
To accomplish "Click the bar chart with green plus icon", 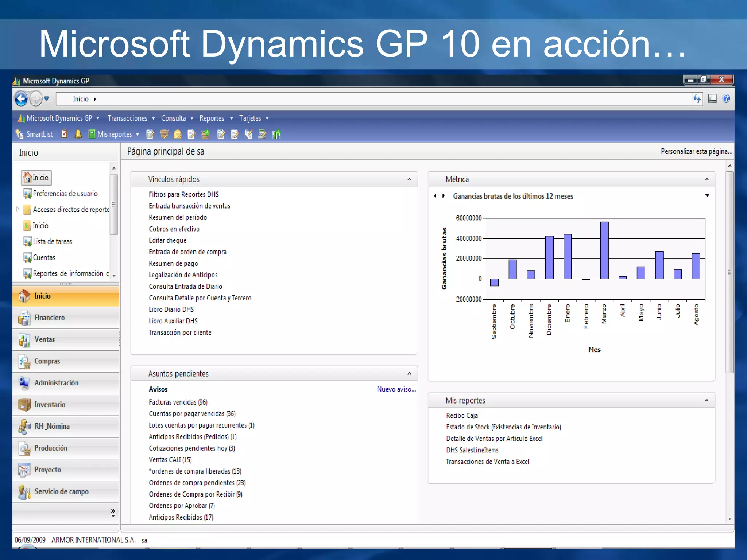I will coord(276,134).
